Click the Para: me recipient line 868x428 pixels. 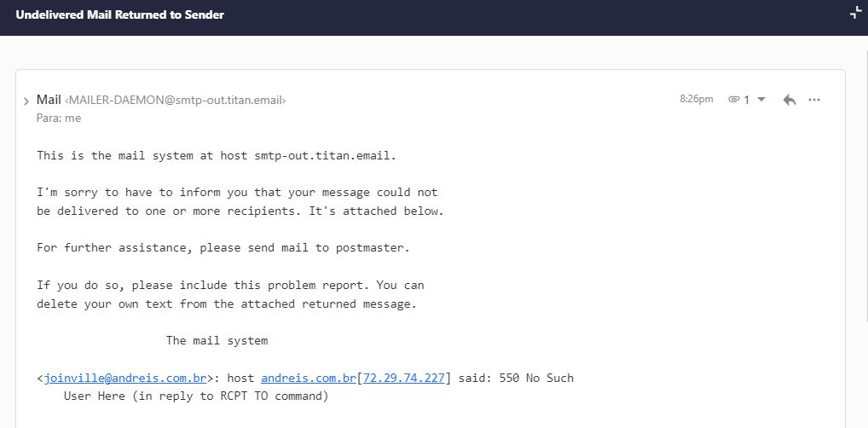(x=59, y=119)
